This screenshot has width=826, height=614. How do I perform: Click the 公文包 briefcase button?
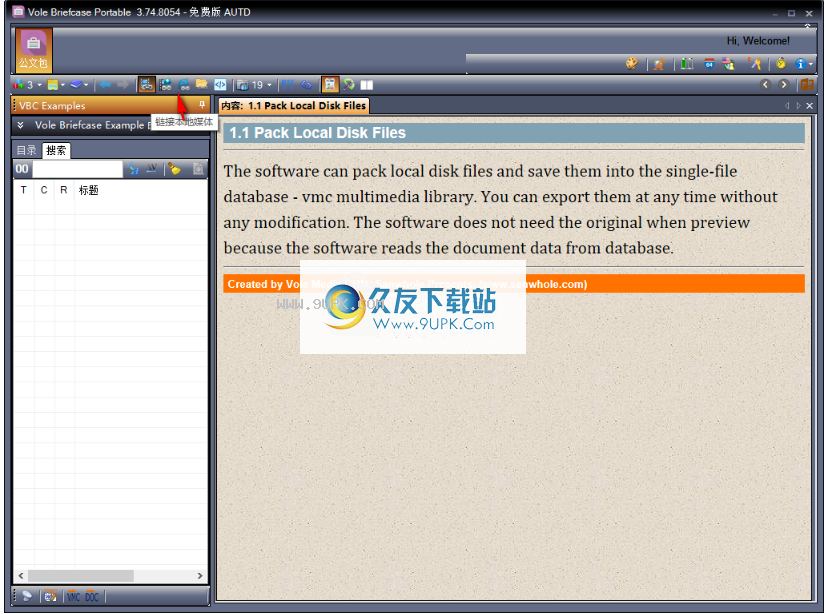(x=33, y=50)
